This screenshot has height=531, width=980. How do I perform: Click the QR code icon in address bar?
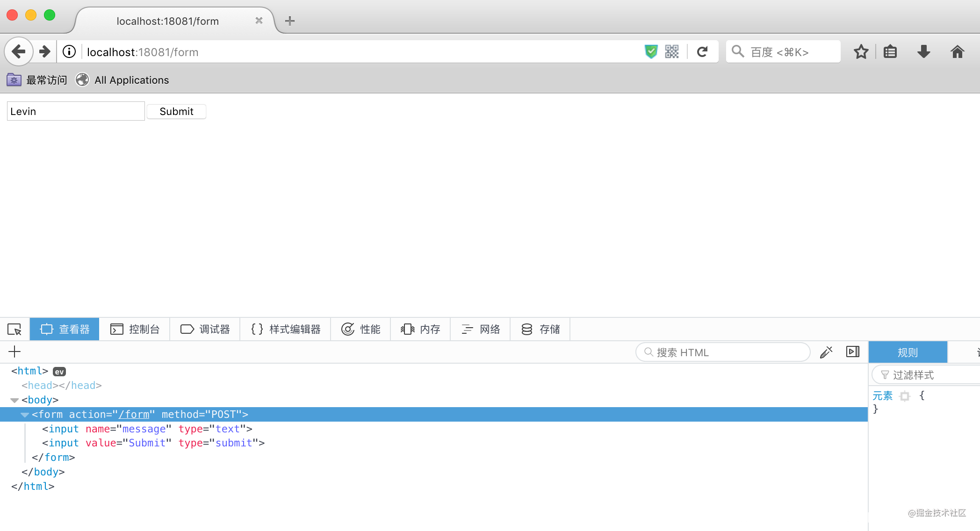pyautogui.click(x=672, y=52)
